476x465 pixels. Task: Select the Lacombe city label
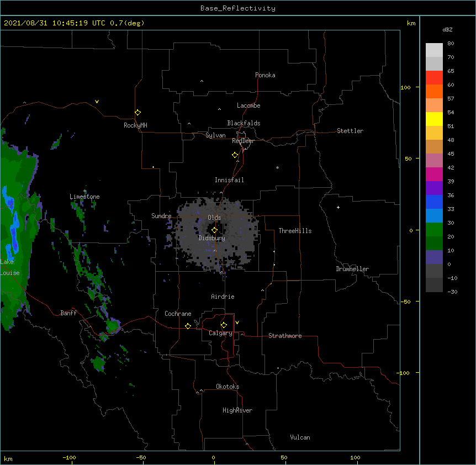tap(248, 105)
